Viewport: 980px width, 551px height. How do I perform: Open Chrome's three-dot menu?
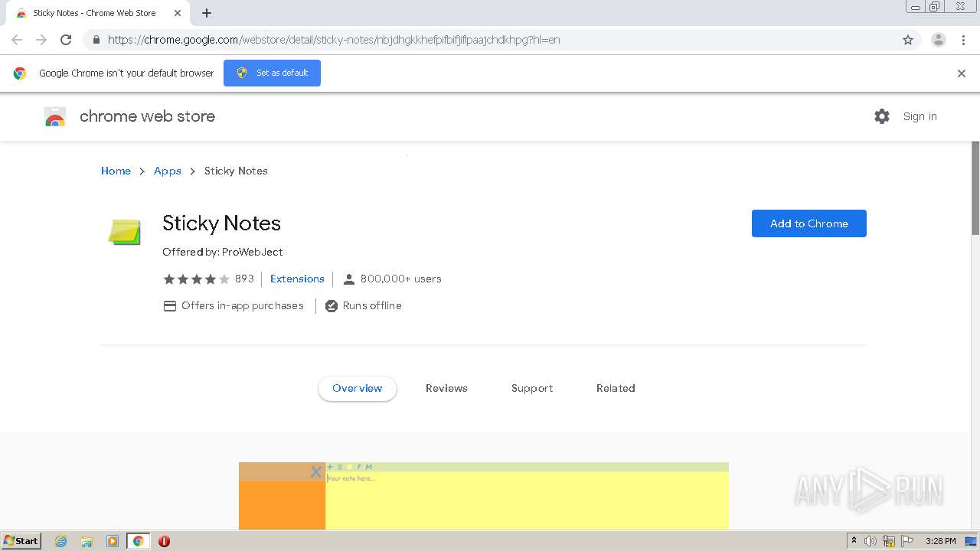pyautogui.click(x=963, y=40)
